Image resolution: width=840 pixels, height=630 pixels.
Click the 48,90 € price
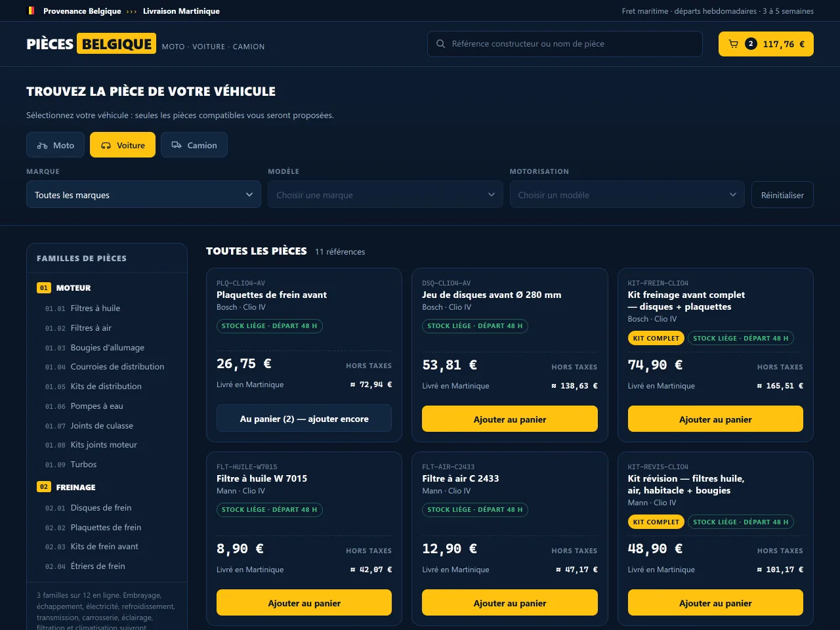pyautogui.click(x=656, y=549)
